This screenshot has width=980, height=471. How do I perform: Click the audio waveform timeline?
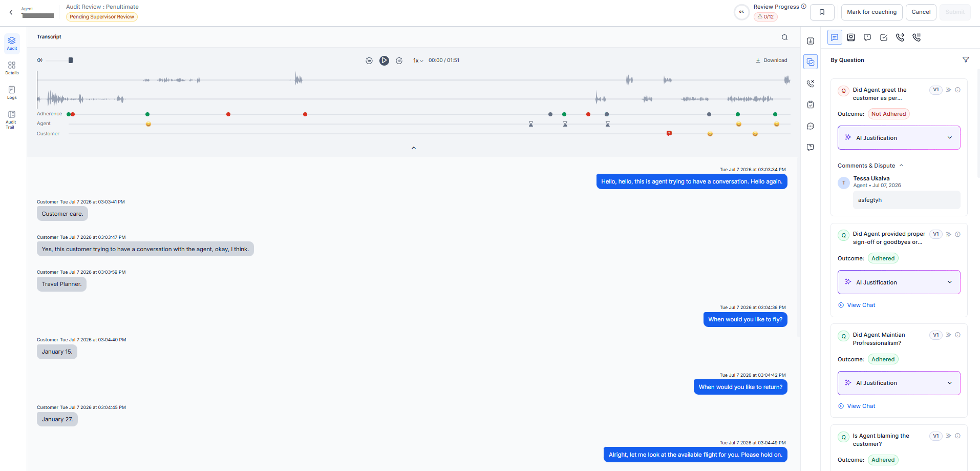tap(414, 89)
